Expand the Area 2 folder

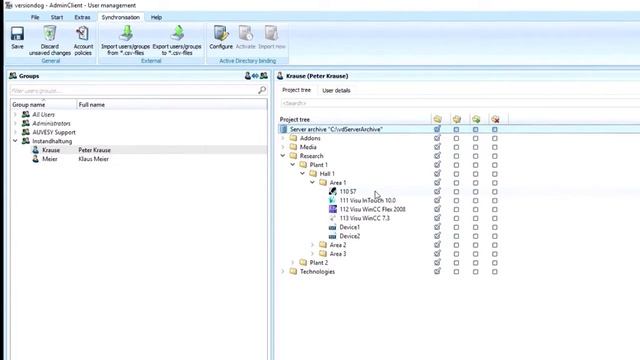(x=313, y=245)
